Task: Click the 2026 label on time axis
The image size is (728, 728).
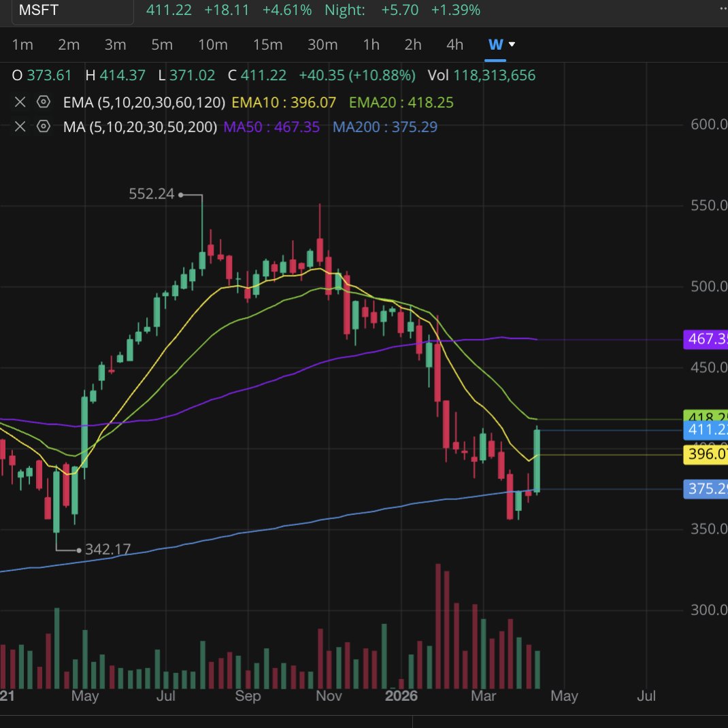Action: click(x=401, y=695)
